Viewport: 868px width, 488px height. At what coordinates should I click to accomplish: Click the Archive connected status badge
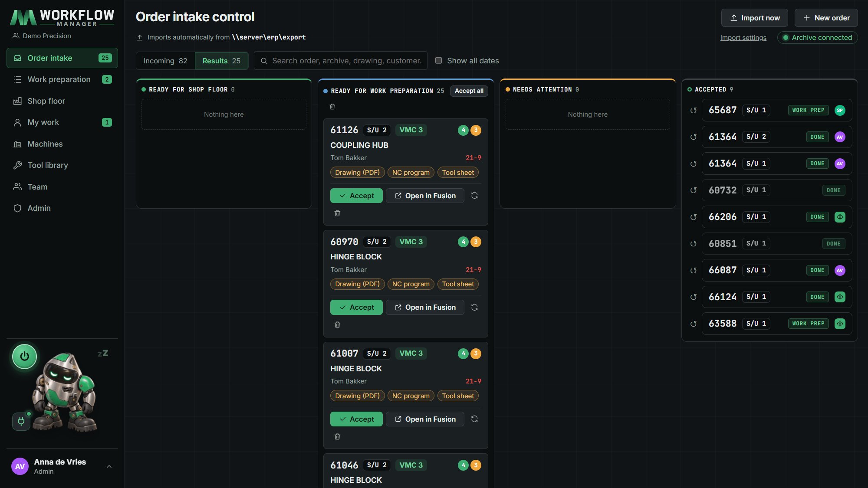[x=817, y=38]
